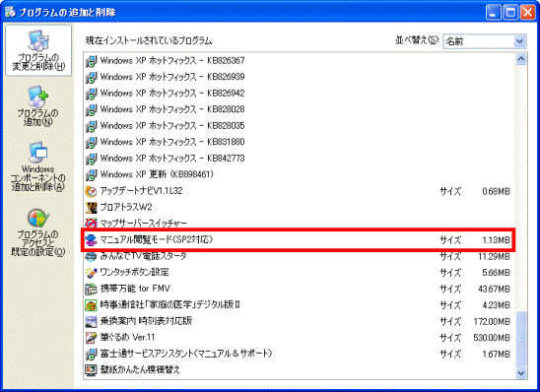Viewport: 540px width, 392px height.
Task: Click the 筆ぐるめ Ver.11 icon
Action: 91,338
